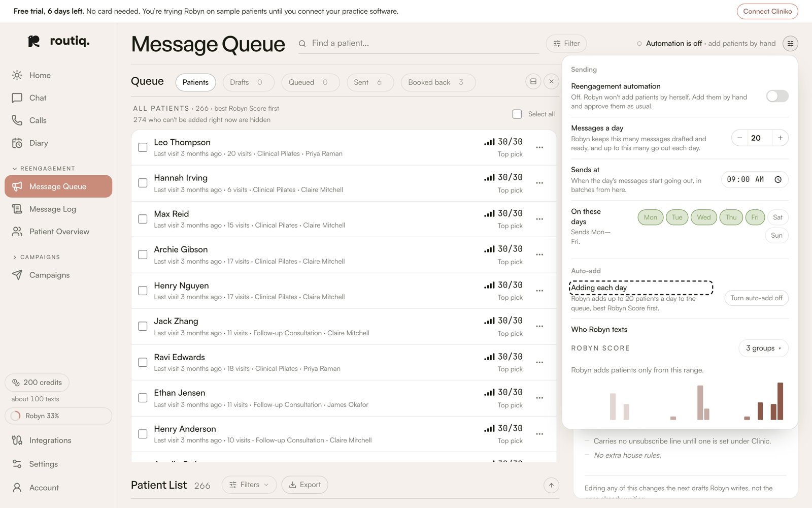Image resolution: width=812 pixels, height=508 pixels.
Task: Disable the Wed sending day
Action: tap(703, 217)
